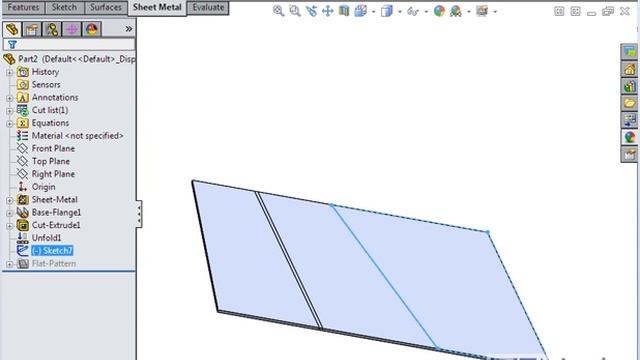Expand more manager tabs with chevron
The height and width of the screenshot is (360, 640).
click(129, 29)
